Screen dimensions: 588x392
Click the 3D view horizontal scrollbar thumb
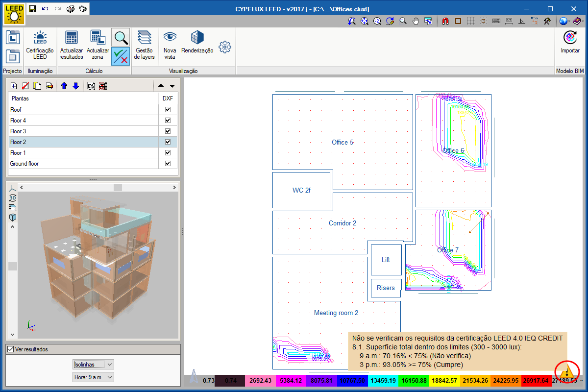click(x=118, y=187)
